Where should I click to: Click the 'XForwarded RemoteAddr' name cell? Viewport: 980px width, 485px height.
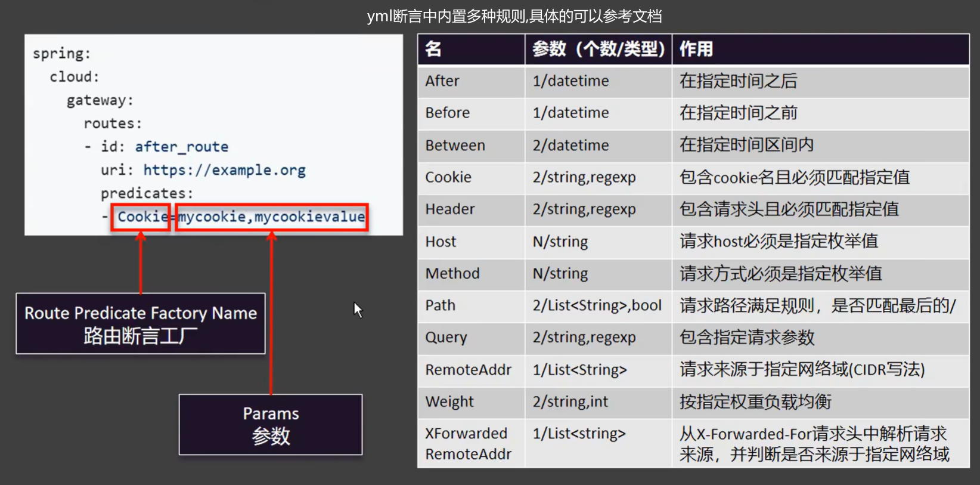pyautogui.click(x=471, y=443)
